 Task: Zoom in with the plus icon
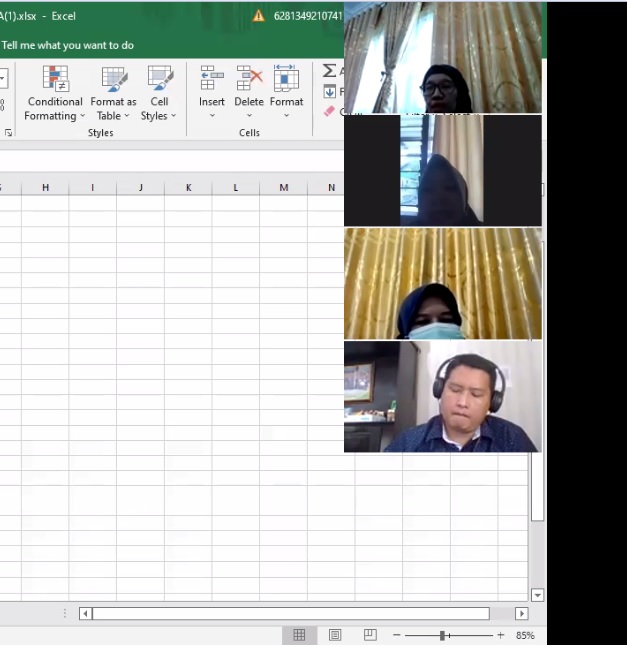tap(501, 635)
